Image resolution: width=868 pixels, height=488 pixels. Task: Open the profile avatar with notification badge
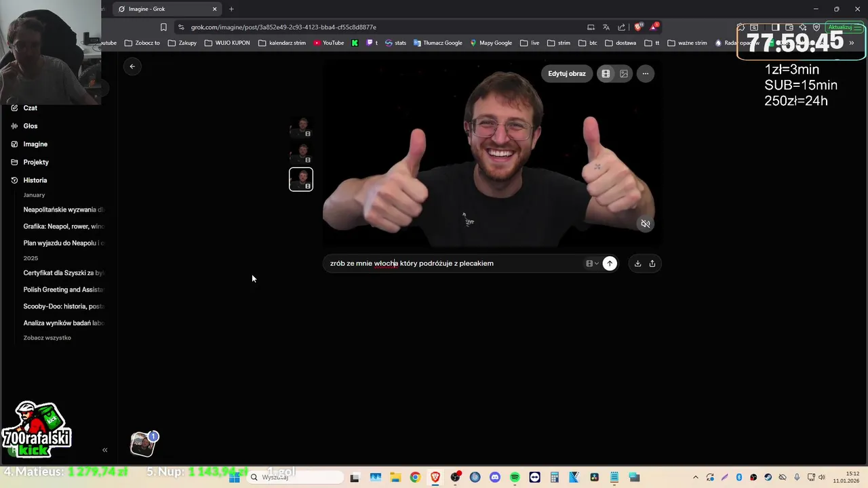pos(142,444)
